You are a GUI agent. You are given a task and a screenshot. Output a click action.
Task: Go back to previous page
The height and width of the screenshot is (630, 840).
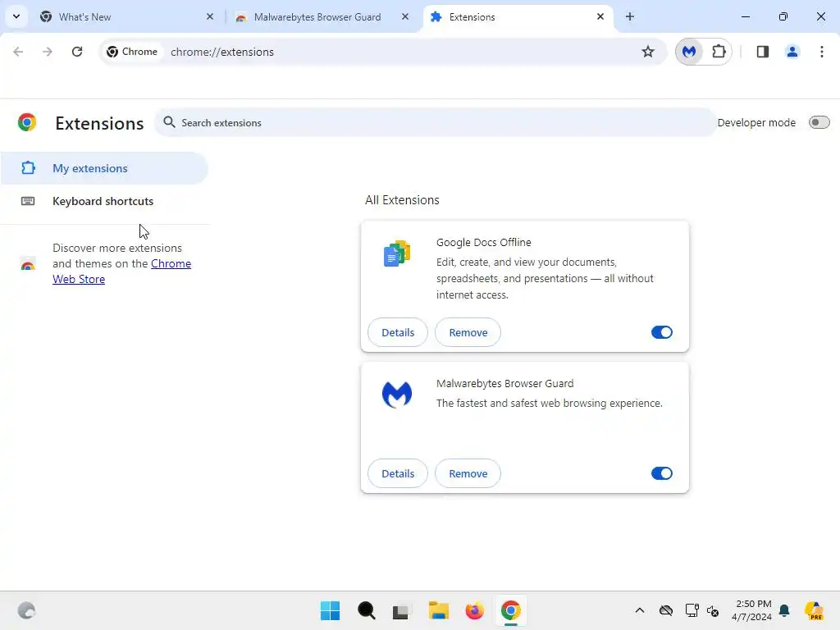[x=18, y=52]
